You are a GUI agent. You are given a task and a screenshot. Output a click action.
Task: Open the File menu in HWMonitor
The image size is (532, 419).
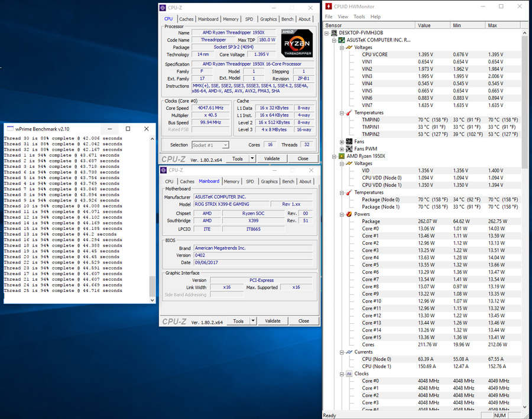pos(329,17)
